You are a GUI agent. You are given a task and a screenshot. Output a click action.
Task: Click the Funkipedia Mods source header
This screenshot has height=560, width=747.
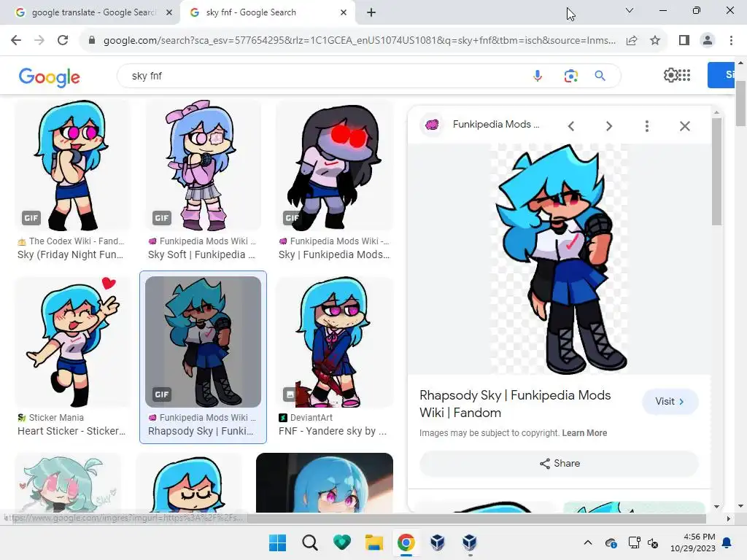[496, 124]
